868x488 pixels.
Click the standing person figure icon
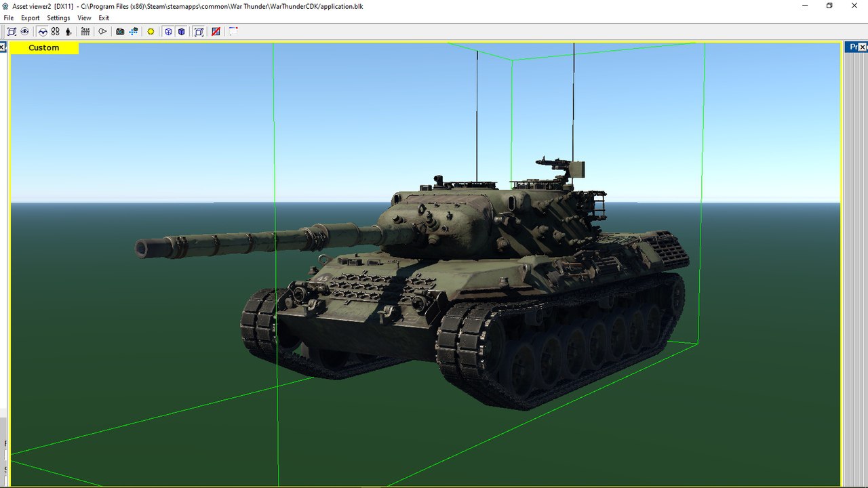(x=68, y=32)
